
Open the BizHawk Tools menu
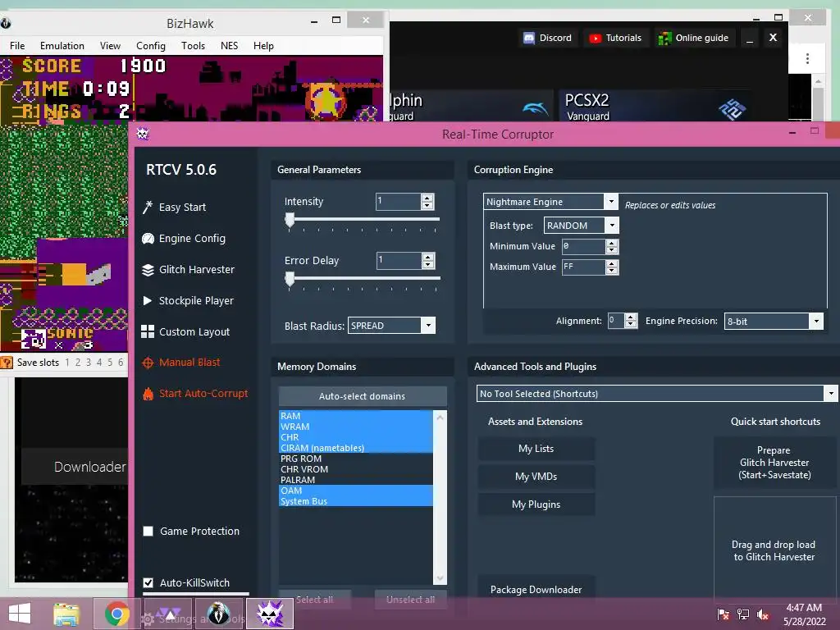pyautogui.click(x=193, y=46)
